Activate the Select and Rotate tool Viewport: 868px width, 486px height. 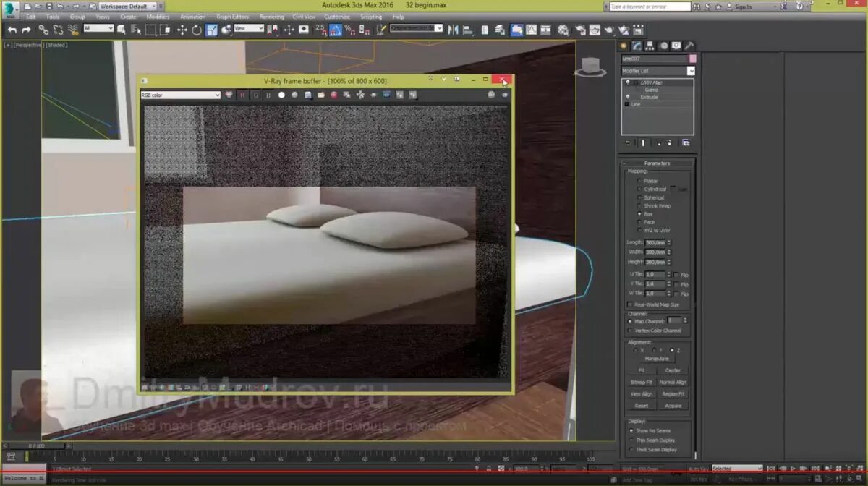tap(197, 30)
